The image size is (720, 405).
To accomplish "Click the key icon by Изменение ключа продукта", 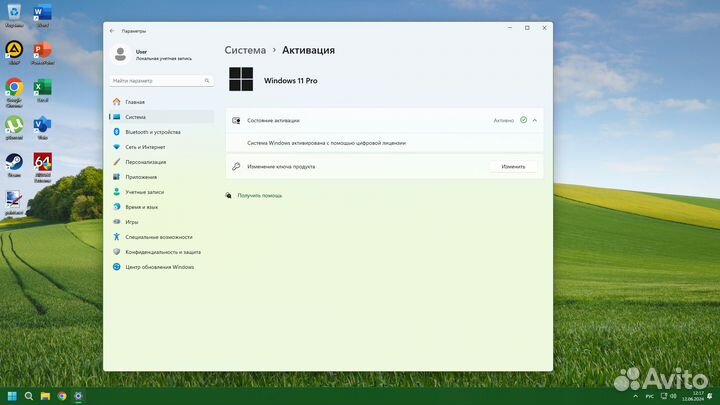I will [236, 166].
